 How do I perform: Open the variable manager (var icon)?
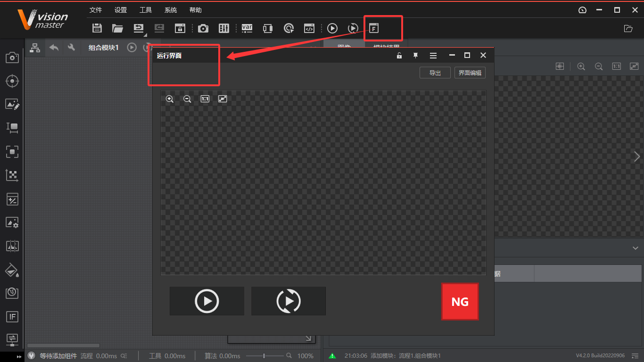(x=247, y=28)
